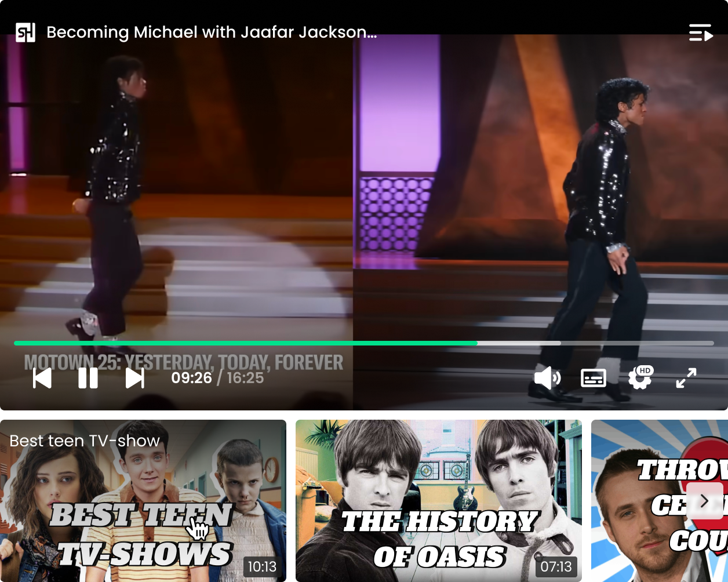Open the partially visible Ryan Gosling thumbnail
This screenshot has height=582, width=728.
[660, 501]
